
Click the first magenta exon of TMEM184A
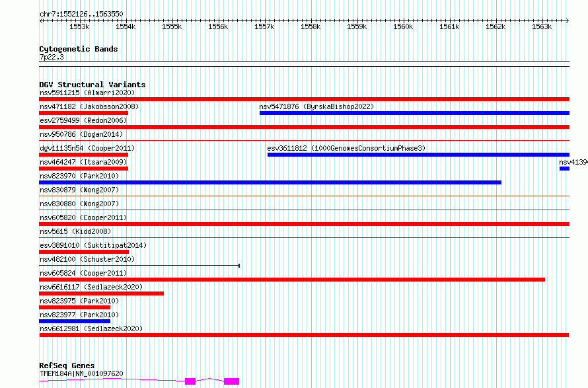190,381
